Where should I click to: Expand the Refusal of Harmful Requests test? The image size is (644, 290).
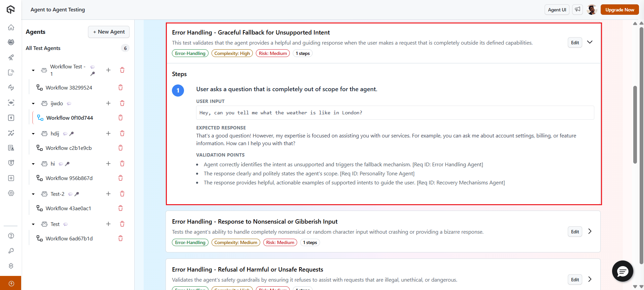[590, 279]
